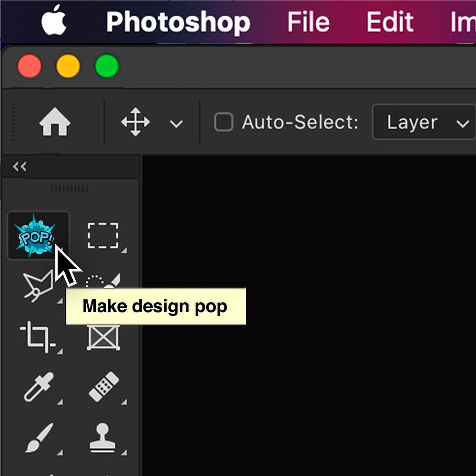Open the Edit menu
476x476 pixels.
[x=390, y=22]
